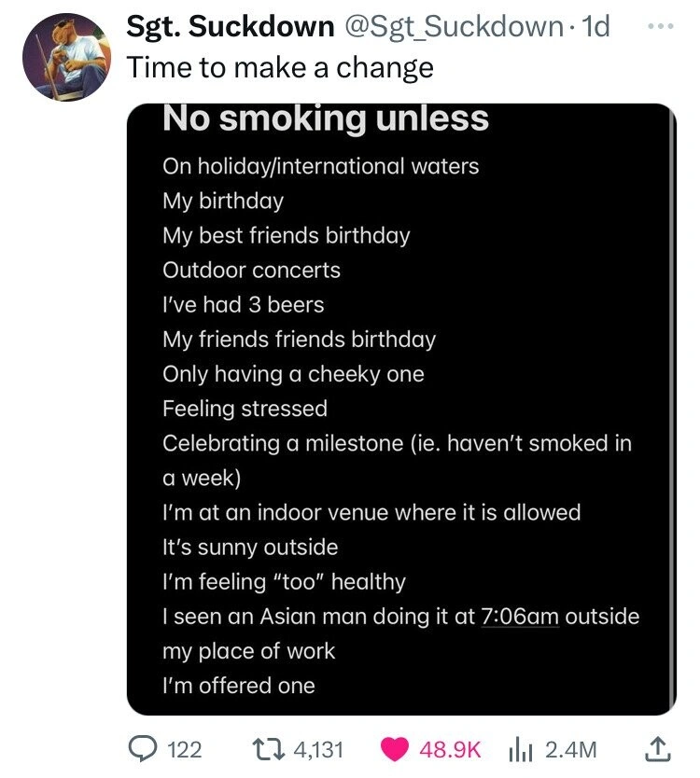Viewport: 700px width, 778px height.
Task: Click the 48.9K likes count
Action: pos(452,749)
